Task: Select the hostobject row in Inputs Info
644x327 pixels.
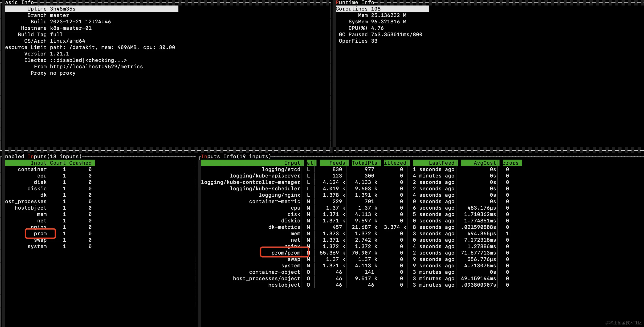Action: (x=284, y=285)
